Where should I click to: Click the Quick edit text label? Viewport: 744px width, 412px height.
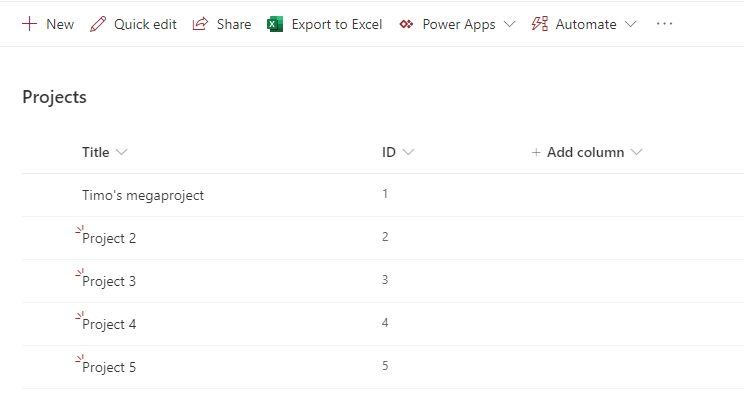tap(145, 24)
